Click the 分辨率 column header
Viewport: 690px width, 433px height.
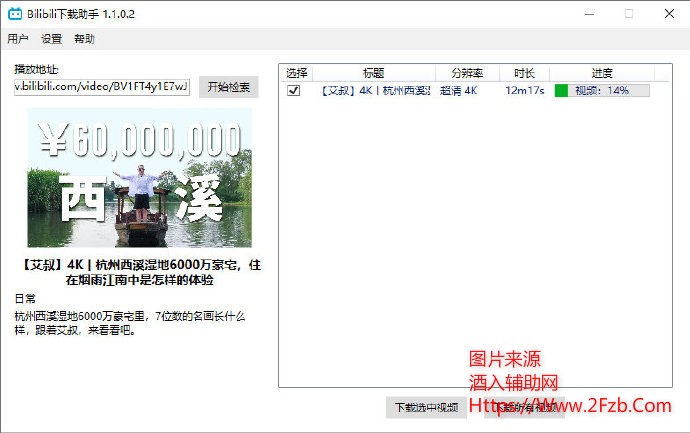click(467, 73)
